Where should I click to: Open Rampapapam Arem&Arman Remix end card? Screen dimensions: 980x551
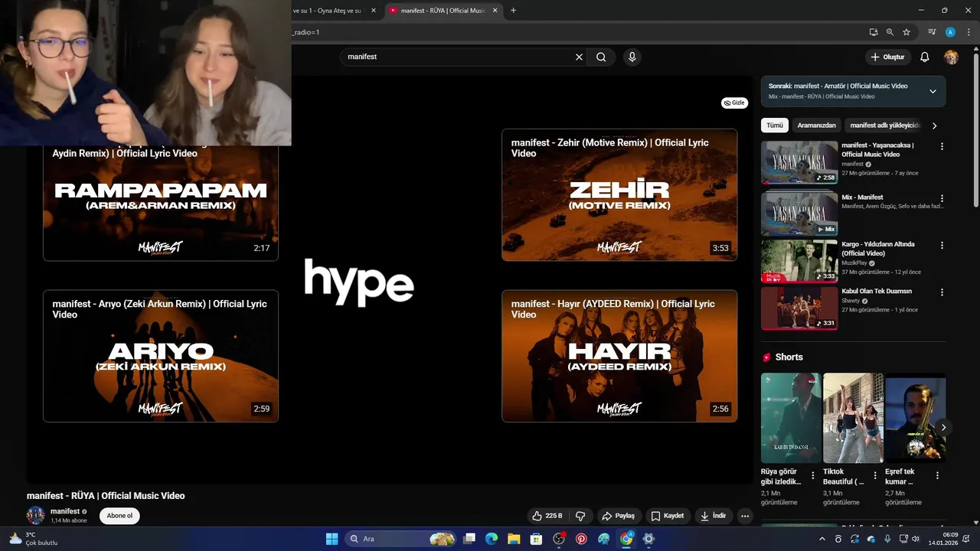point(161,203)
